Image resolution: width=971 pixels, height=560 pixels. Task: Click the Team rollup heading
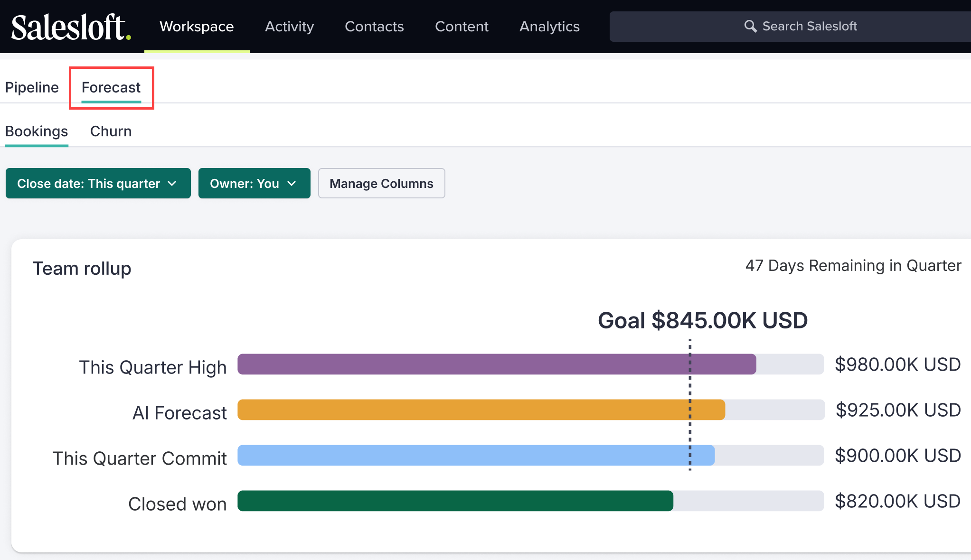82,269
